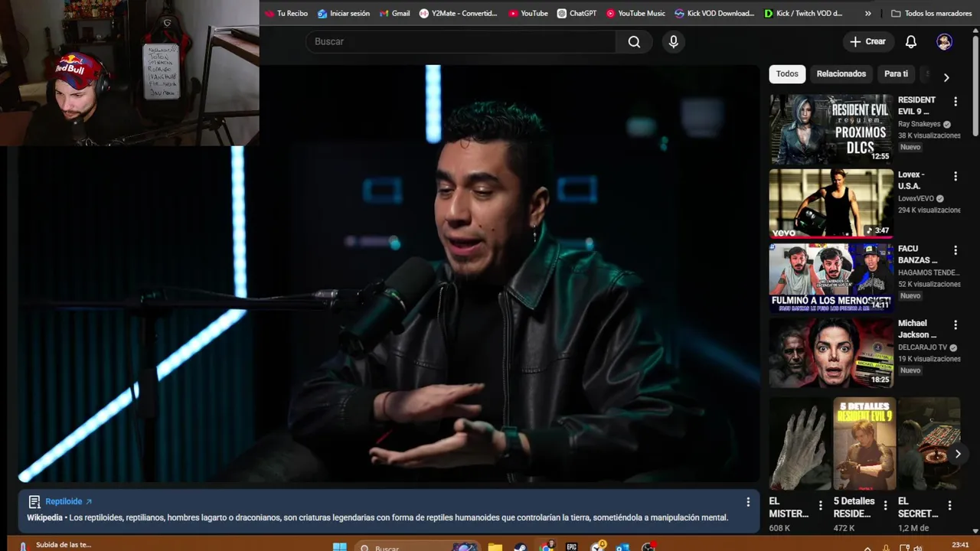
Task: Expand hidden bookmarks with the chevron
Action: click(867, 13)
